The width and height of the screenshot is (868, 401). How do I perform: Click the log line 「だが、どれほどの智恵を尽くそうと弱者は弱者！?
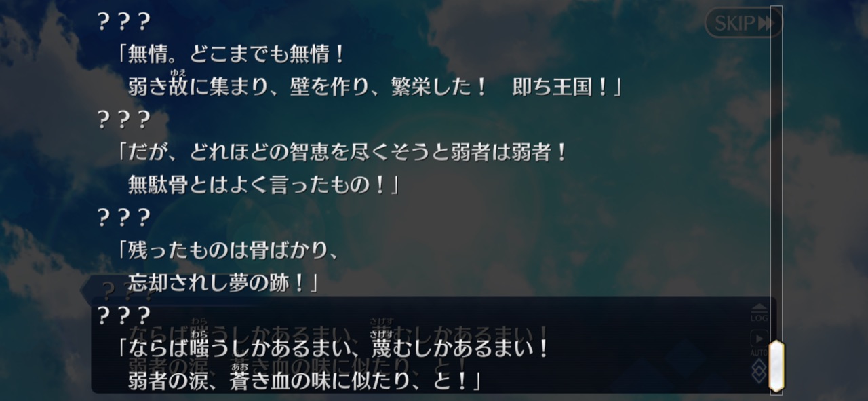point(342,152)
